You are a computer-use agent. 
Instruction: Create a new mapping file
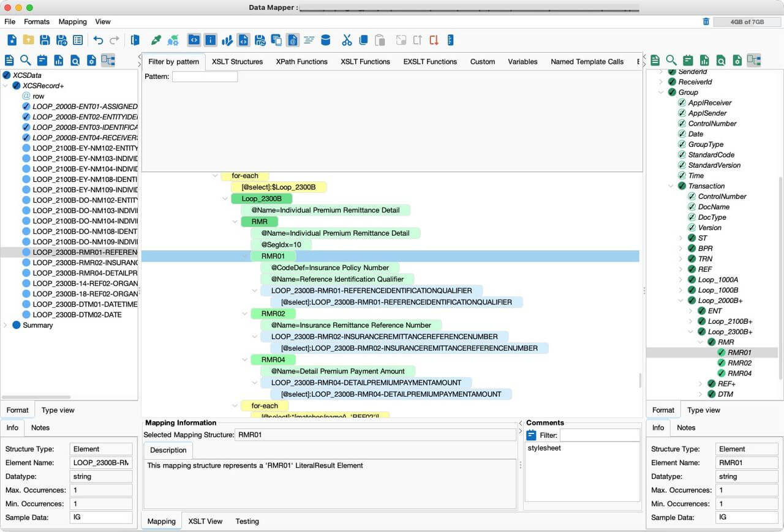click(x=12, y=40)
